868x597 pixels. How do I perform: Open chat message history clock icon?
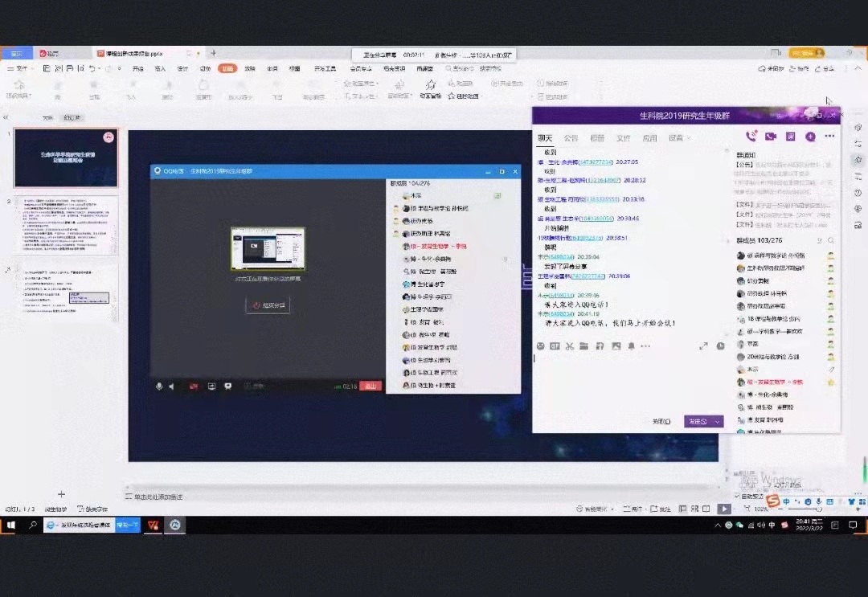coord(720,346)
